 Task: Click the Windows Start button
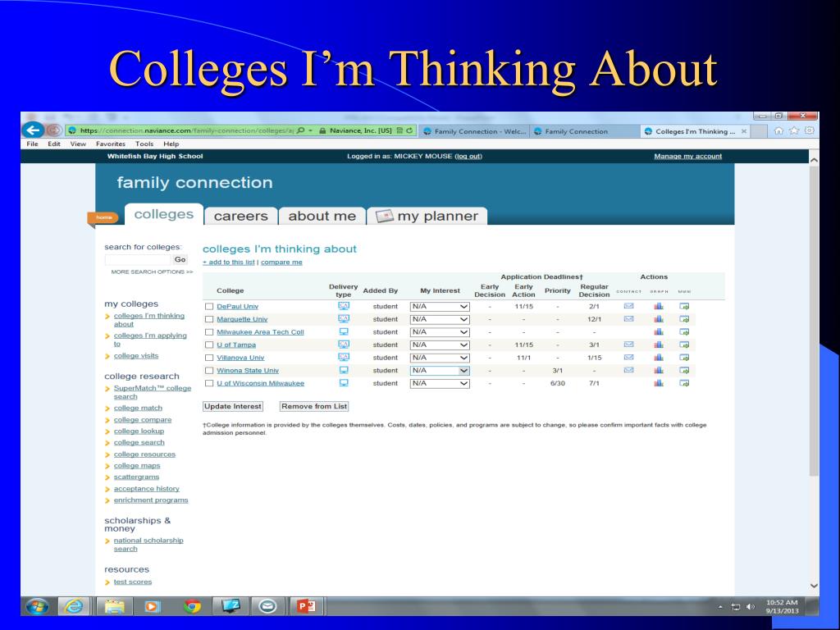click(36, 606)
